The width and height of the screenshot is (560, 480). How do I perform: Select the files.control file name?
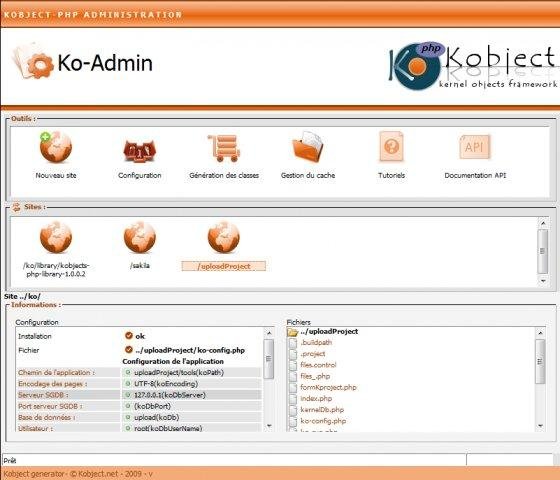pyautogui.click(x=318, y=365)
